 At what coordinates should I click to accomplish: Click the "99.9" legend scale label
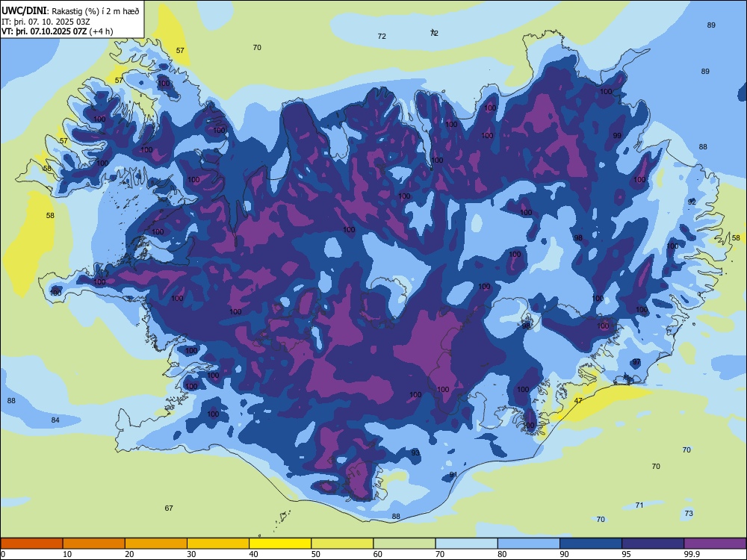pos(691,554)
